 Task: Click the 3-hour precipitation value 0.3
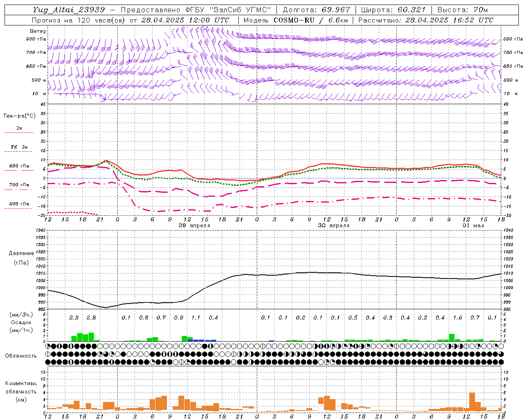click(388, 317)
